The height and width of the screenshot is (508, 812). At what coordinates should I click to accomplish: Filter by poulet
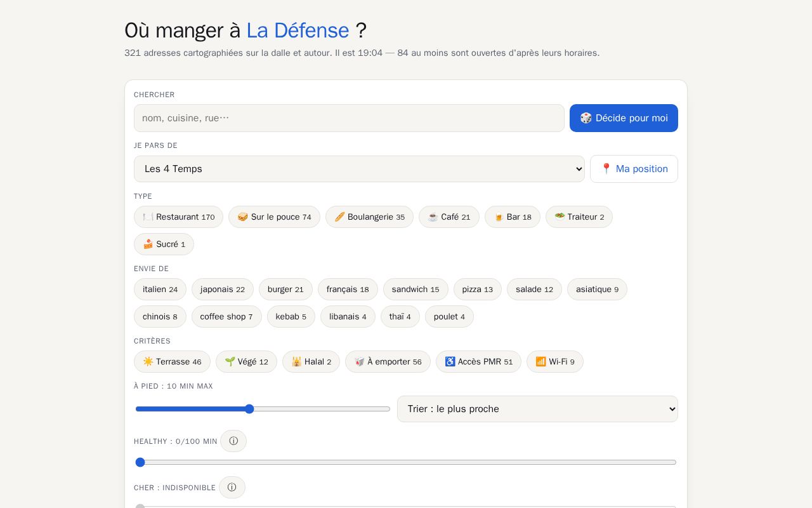pos(449,317)
